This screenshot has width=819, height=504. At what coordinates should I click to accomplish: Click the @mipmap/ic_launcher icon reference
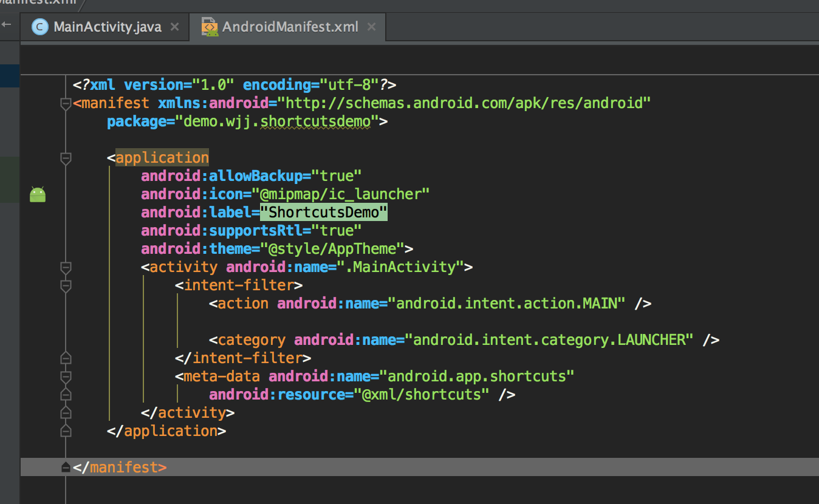345,194
